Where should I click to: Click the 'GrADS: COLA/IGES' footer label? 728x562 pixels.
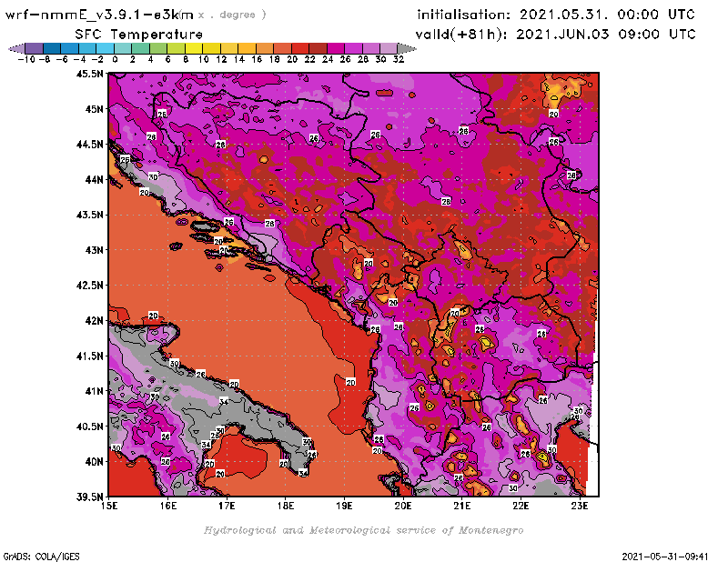click(x=41, y=556)
